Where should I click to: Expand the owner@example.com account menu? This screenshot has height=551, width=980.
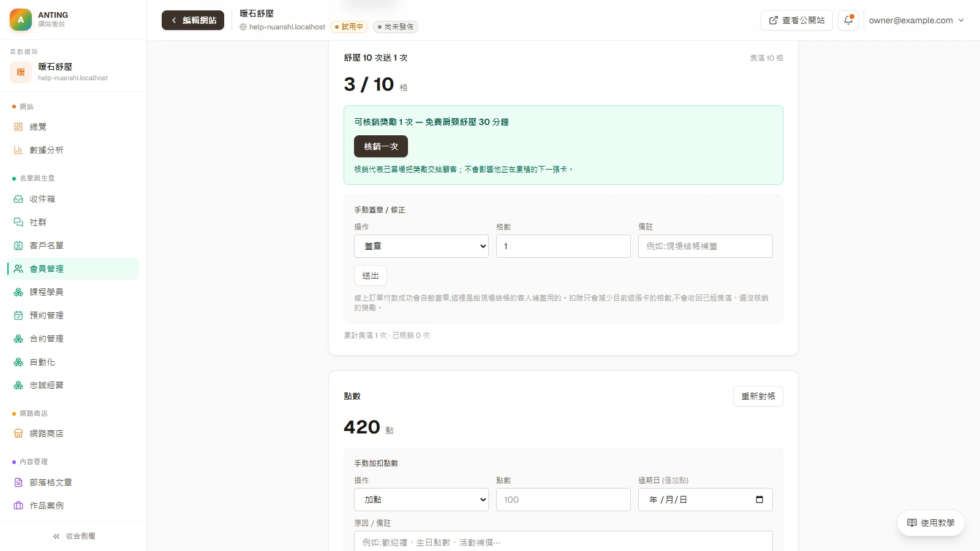tap(916, 20)
